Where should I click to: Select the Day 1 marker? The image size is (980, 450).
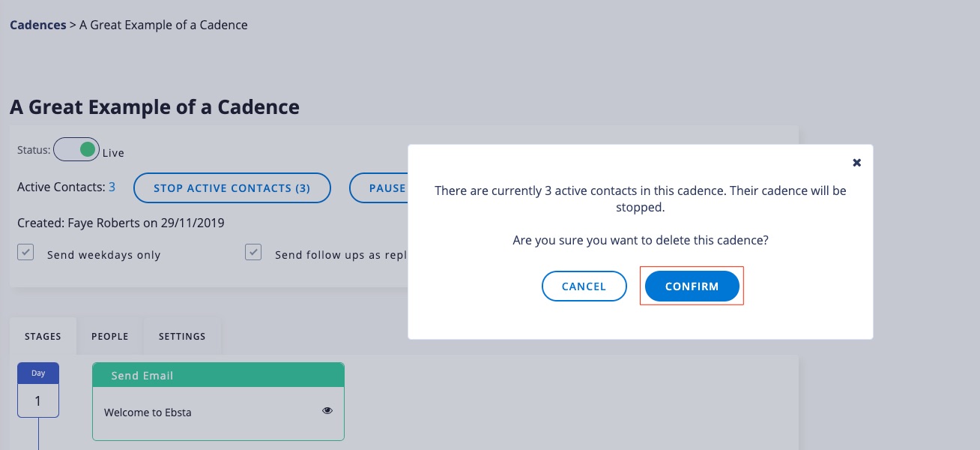coord(38,391)
